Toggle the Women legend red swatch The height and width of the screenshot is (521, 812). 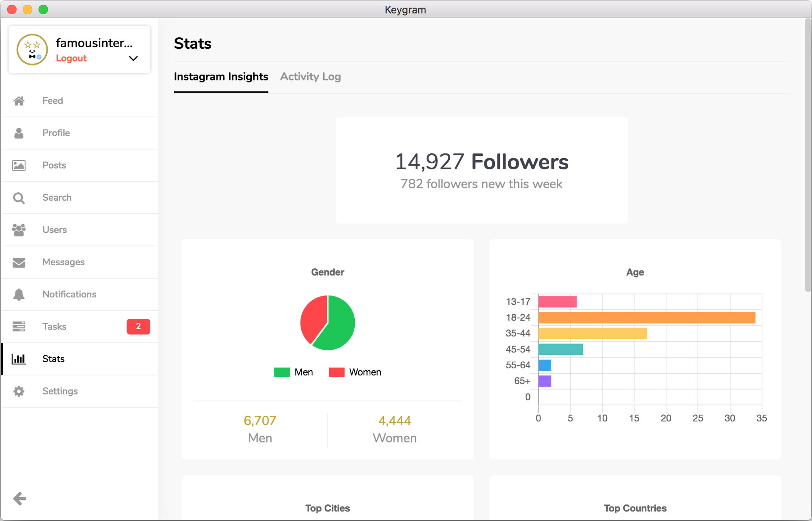click(337, 372)
